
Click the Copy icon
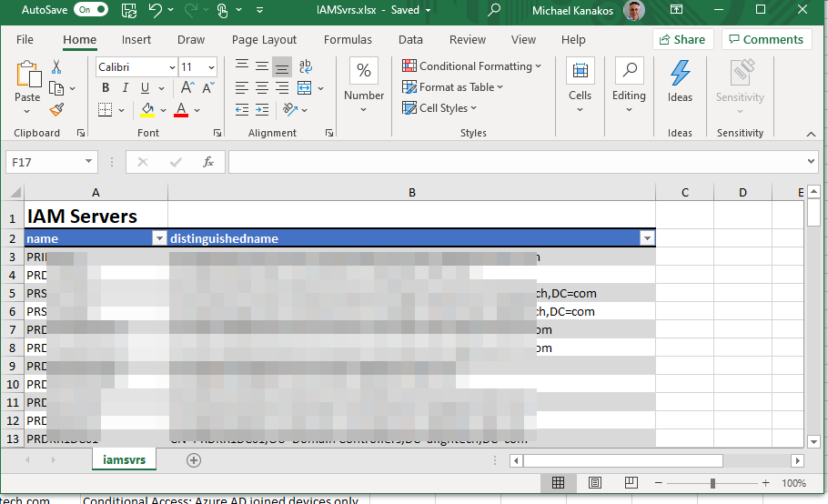pos(56,88)
